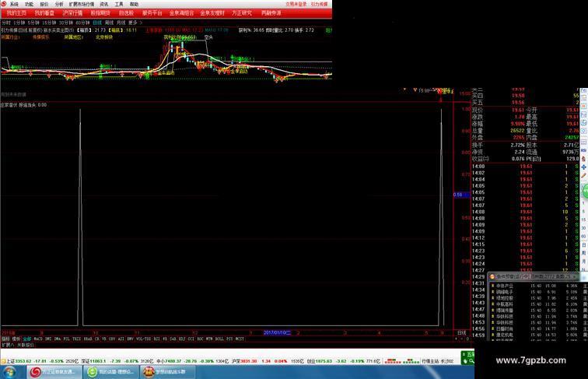
Task: Switch to the 沪深行情 tab
Action: pos(72,12)
